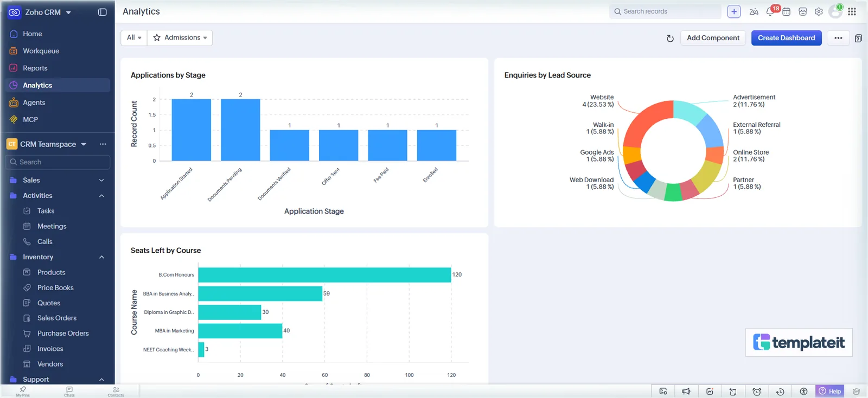
Task: Open the alarm clock reminders icon
Action: pyautogui.click(x=757, y=391)
